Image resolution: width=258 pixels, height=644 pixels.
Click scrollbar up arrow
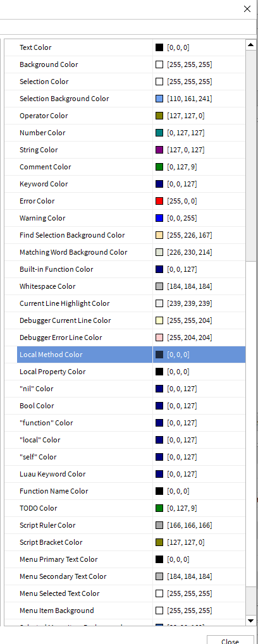tap(250, 44)
